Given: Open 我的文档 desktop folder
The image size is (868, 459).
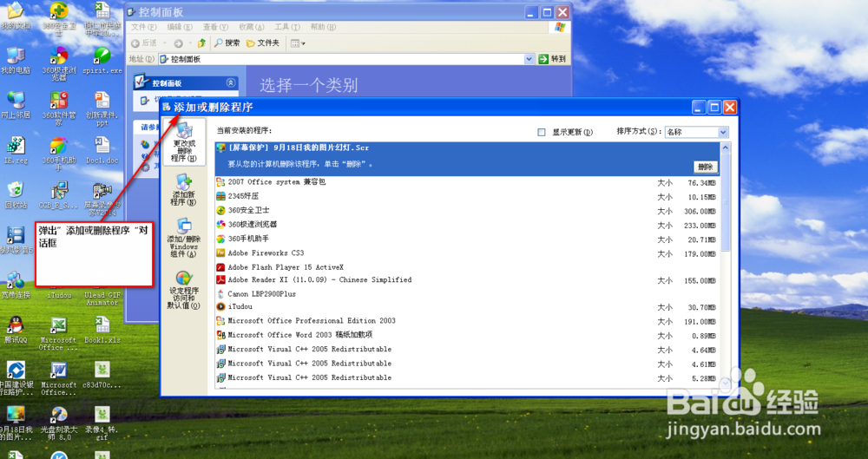Looking at the screenshot, I should pos(16,16).
